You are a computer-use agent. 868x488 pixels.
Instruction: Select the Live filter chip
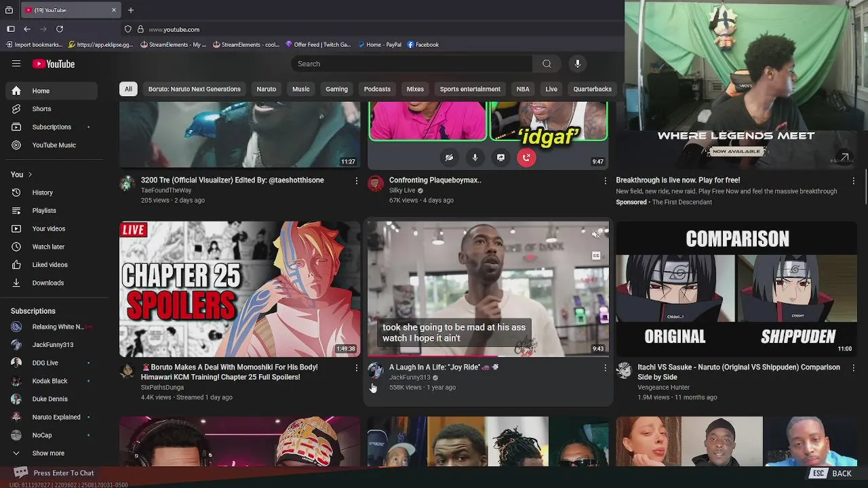pos(551,89)
